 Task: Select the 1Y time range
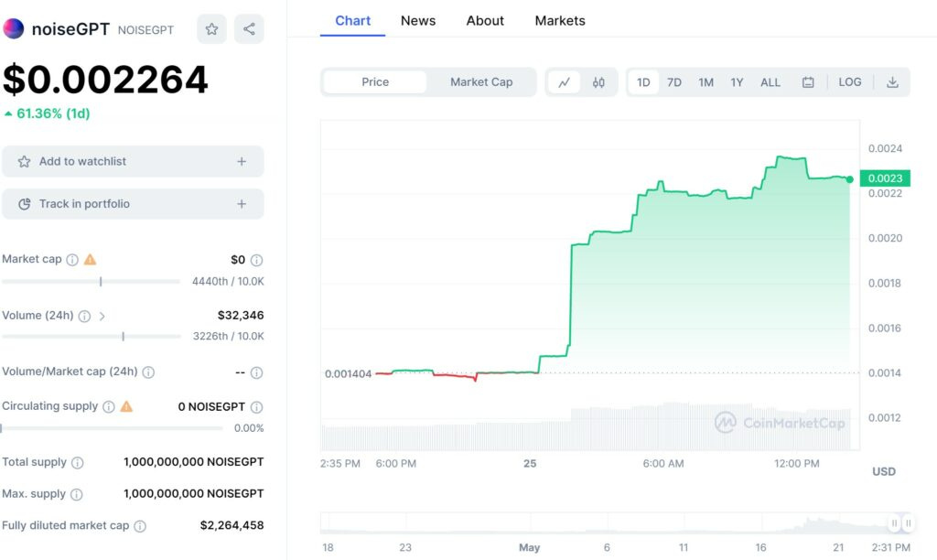point(737,82)
